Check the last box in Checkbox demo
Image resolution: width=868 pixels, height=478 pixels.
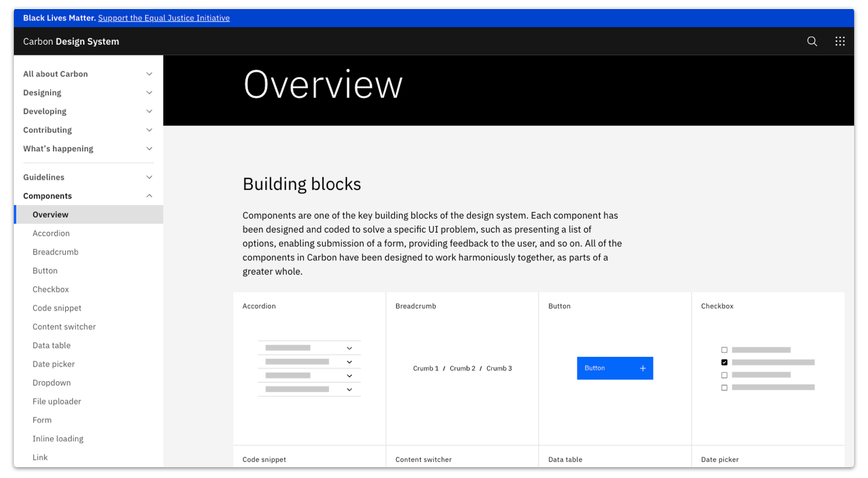pos(725,388)
